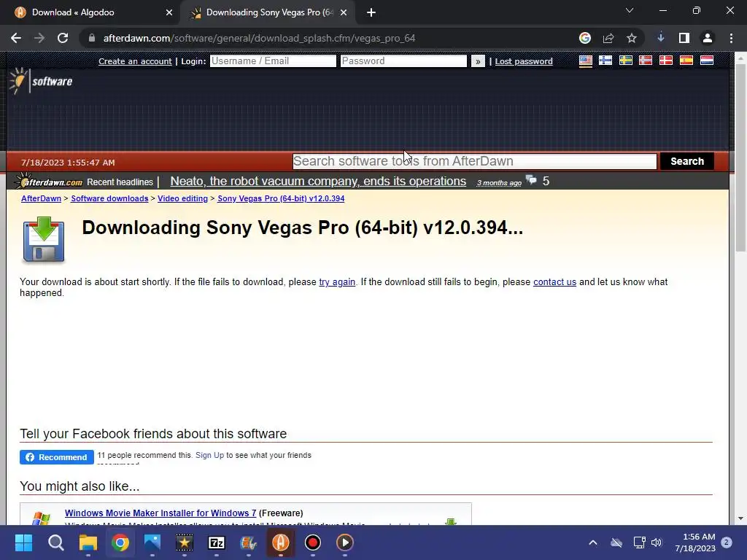Screen dimensions: 747x560
Task: Close the Downloading Sony Vegas Pro tab
Action: (x=344, y=13)
